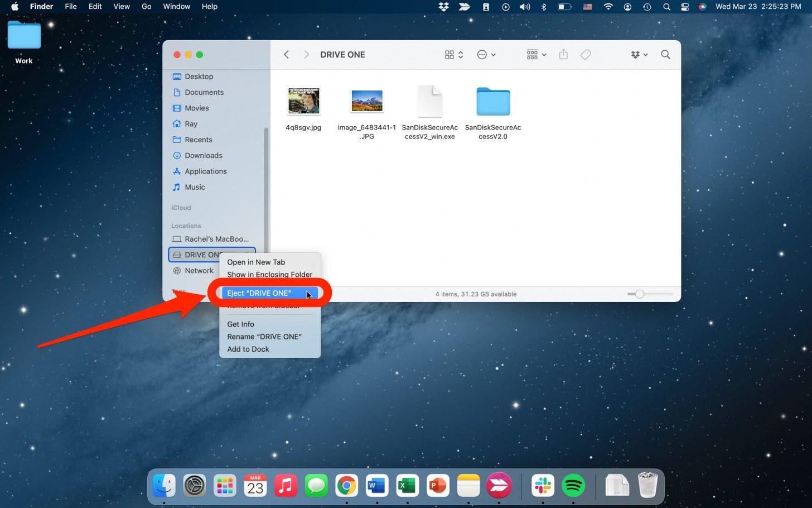
Task: Start a search with the toolbar magnifier icon
Action: pyautogui.click(x=665, y=54)
